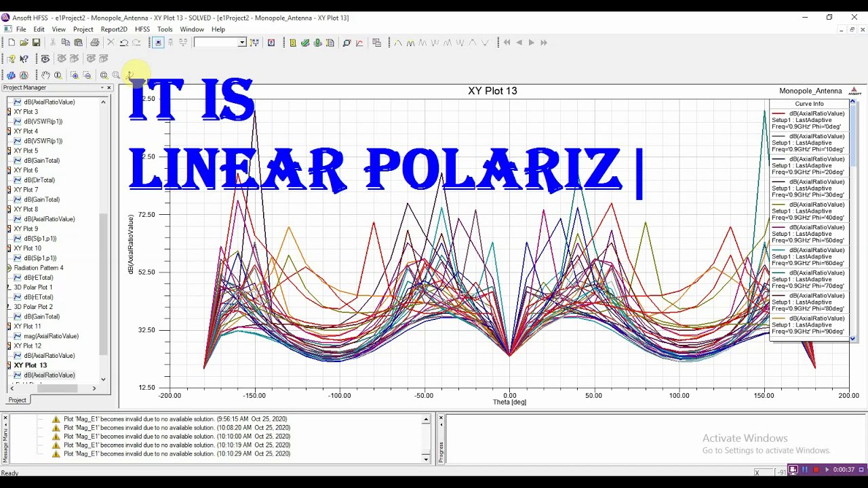868x488 pixels.
Task: Click the Theta [deg] axis label
Action: (509, 402)
